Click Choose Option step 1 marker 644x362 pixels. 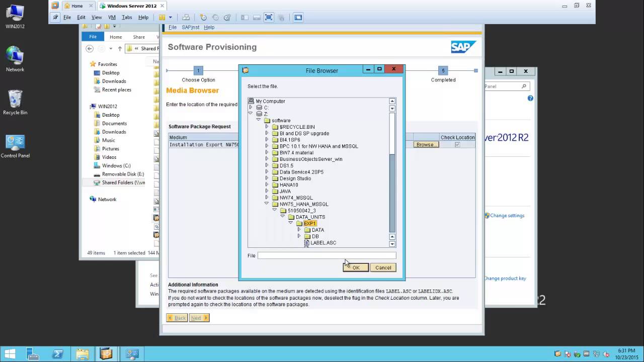pyautogui.click(x=198, y=70)
